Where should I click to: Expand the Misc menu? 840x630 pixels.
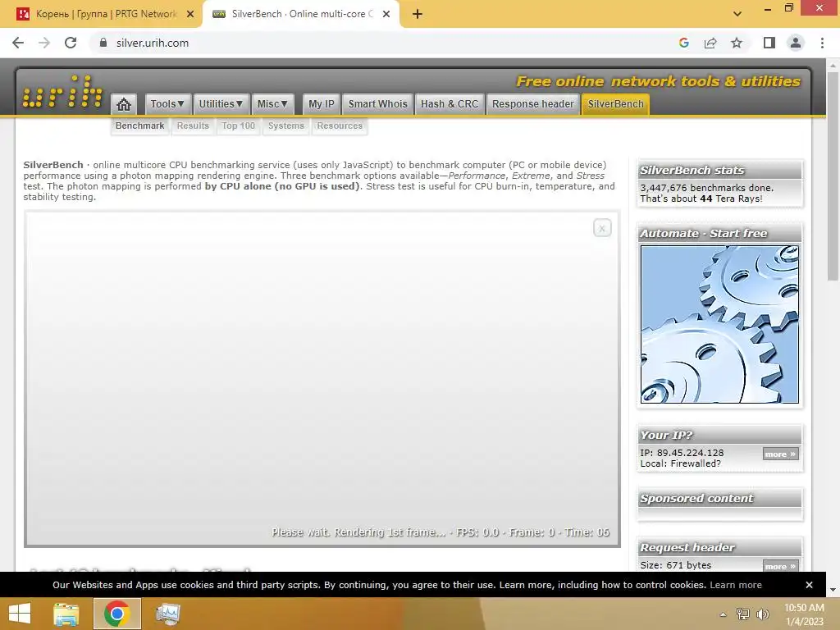point(272,104)
